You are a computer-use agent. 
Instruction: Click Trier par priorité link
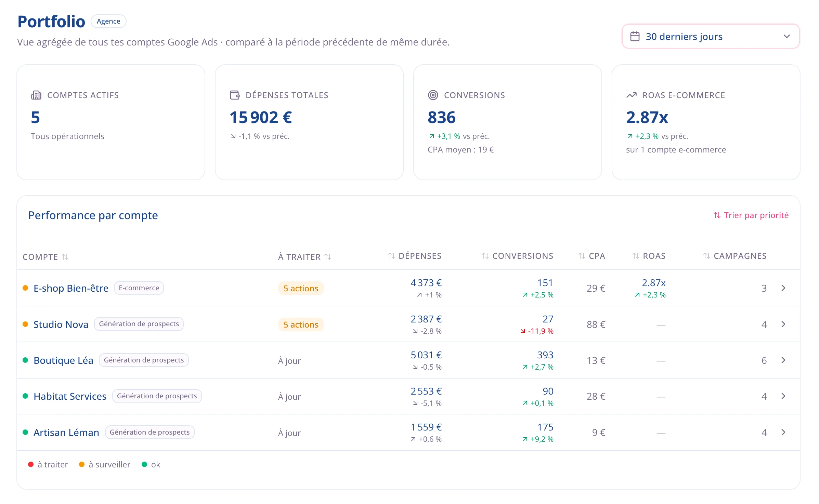[751, 215]
